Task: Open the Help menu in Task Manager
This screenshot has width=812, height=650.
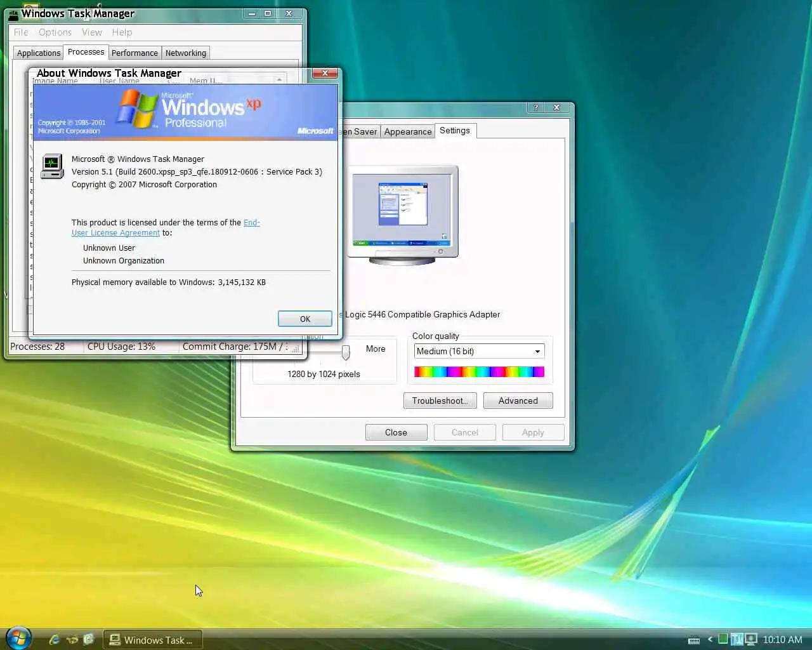Action: pyautogui.click(x=122, y=32)
